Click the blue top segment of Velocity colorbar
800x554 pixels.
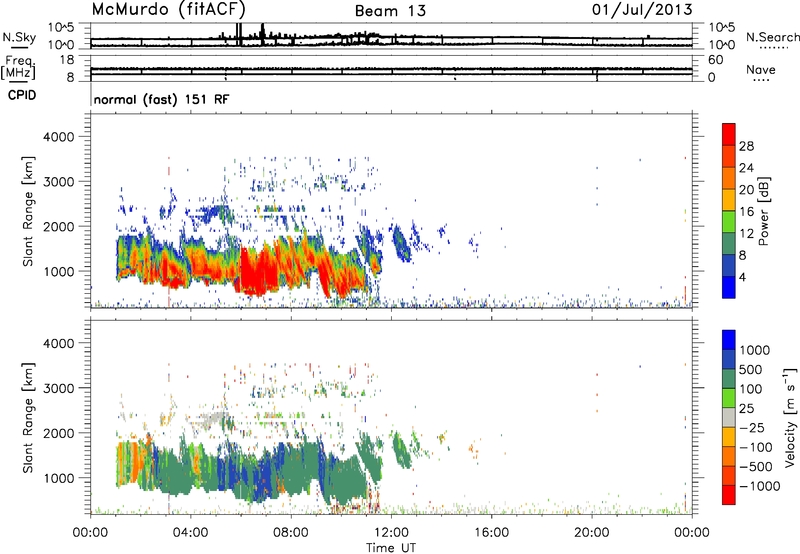point(729,340)
